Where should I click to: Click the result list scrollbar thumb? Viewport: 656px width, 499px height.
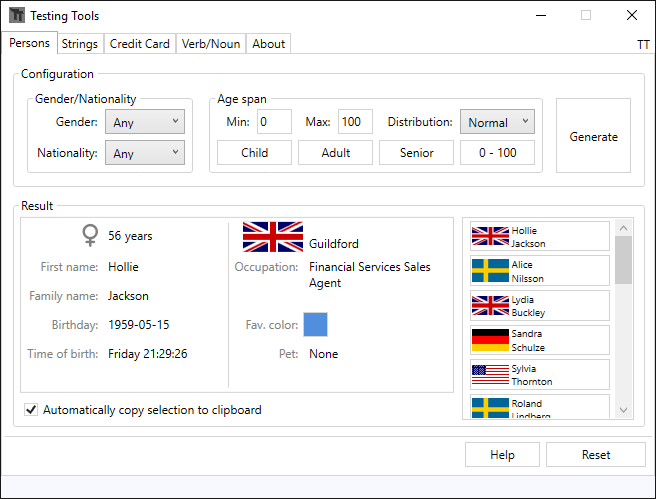point(623,260)
